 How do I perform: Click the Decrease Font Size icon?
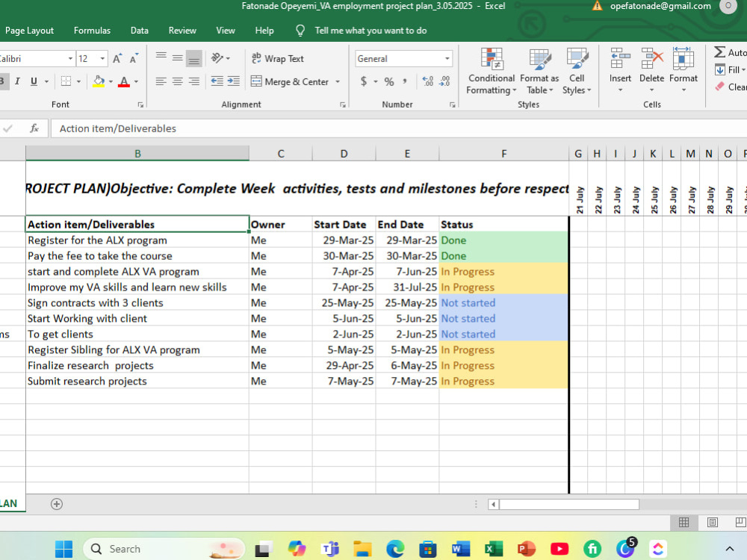(x=134, y=58)
